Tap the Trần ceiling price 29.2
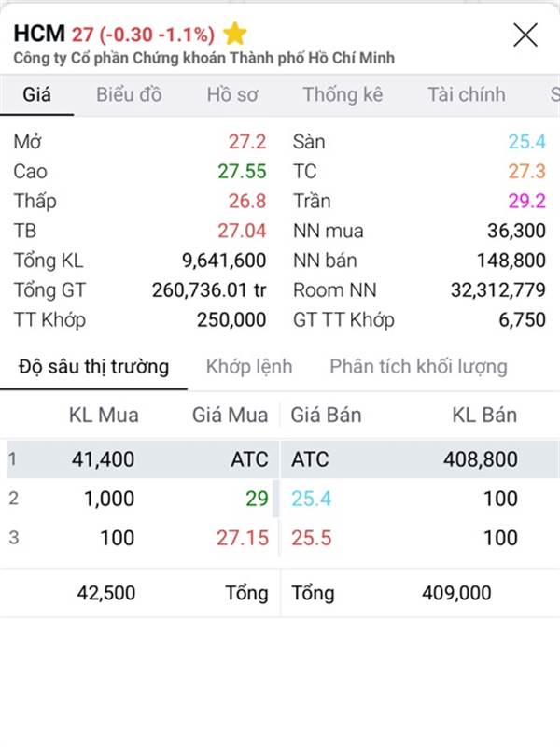560x747 pixels. click(526, 201)
